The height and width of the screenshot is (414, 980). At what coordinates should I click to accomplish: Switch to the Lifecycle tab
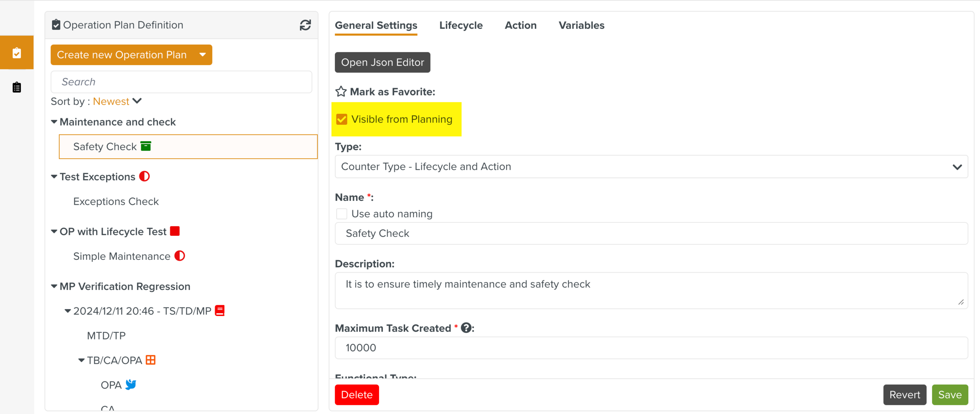(461, 26)
